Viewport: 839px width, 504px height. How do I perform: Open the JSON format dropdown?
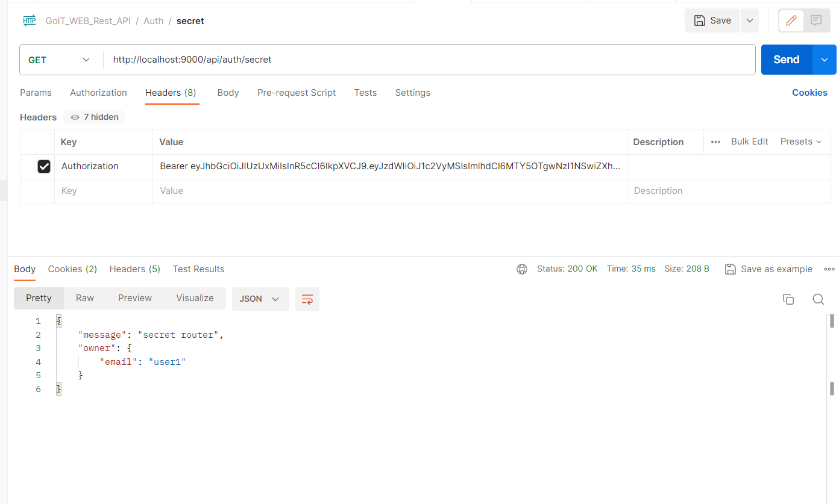(x=260, y=299)
